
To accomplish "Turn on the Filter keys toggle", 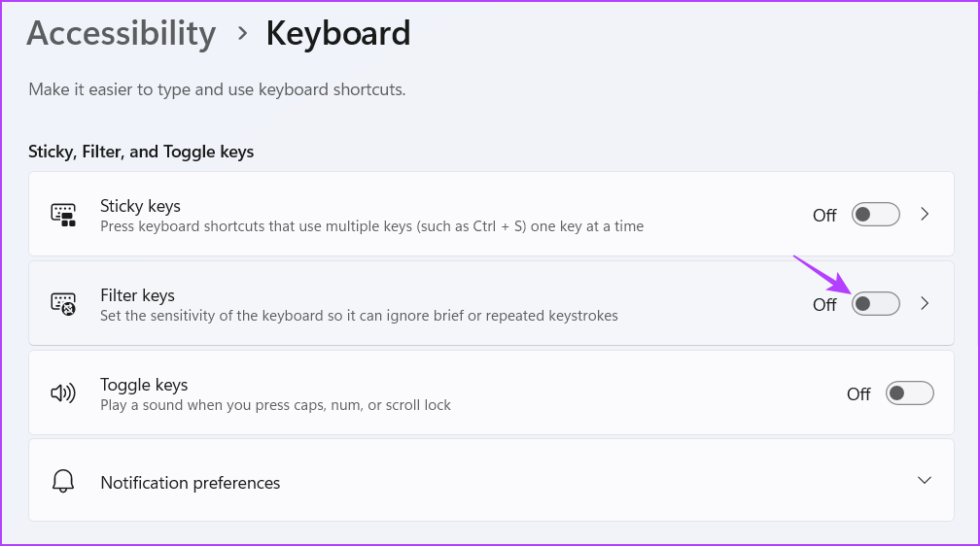I will tap(875, 304).
